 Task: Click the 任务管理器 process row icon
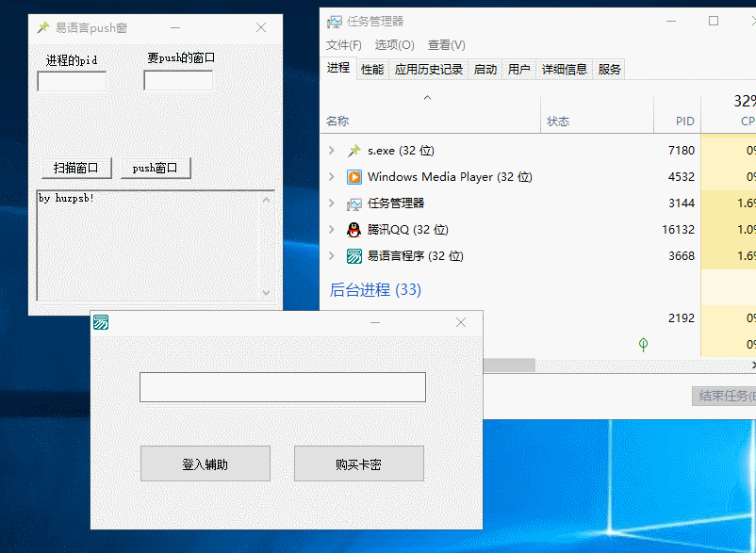point(354,203)
